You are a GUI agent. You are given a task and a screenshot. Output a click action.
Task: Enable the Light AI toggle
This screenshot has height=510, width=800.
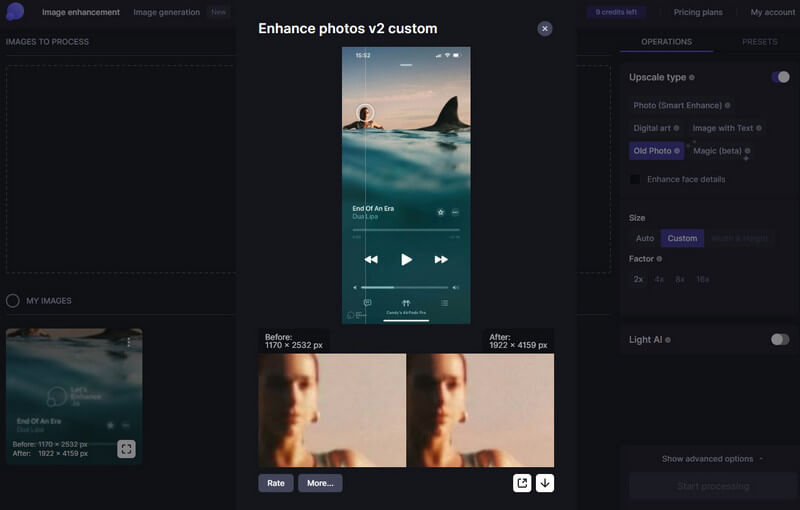point(780,340)
